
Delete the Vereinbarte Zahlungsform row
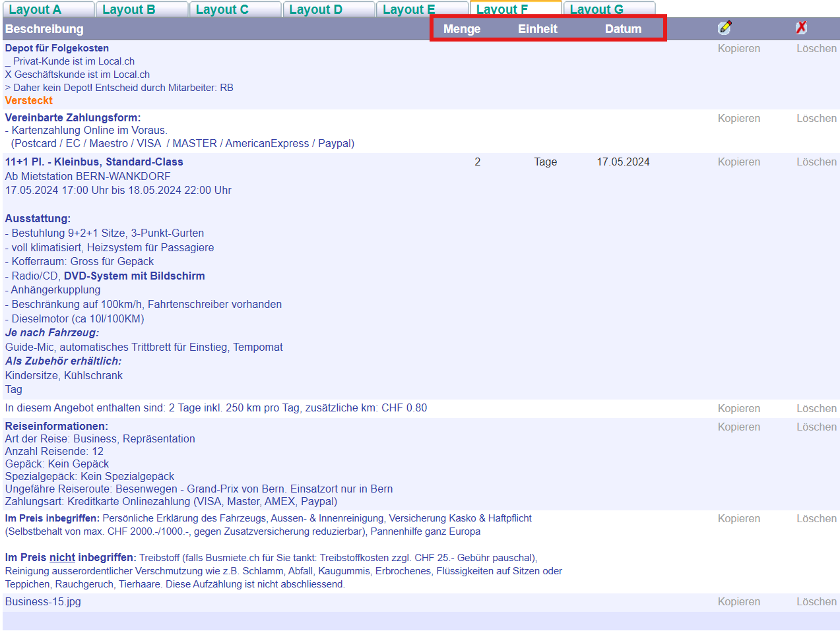click(816, 119)
